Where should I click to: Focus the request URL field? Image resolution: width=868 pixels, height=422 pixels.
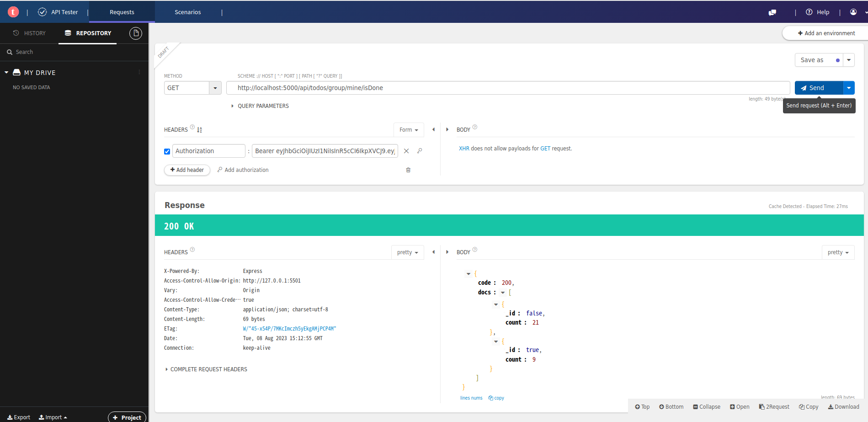[x=508, y=88]
